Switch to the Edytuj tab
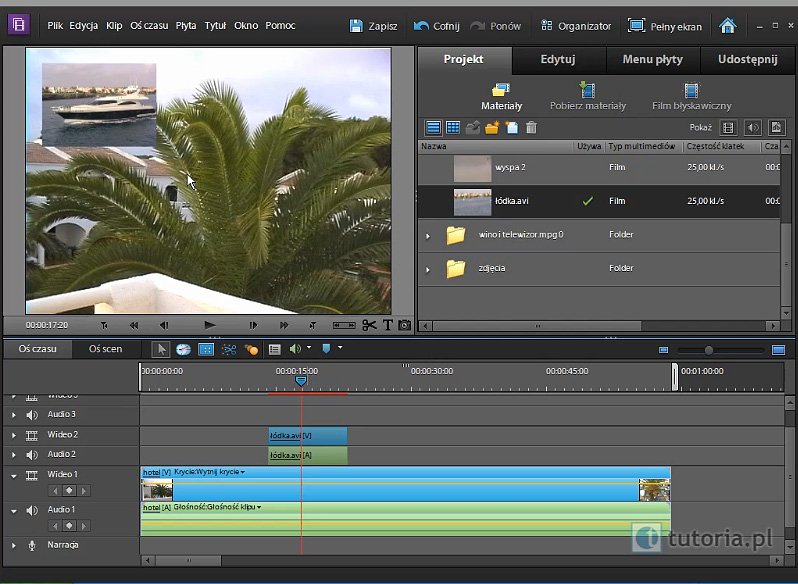 pos(558,59)
